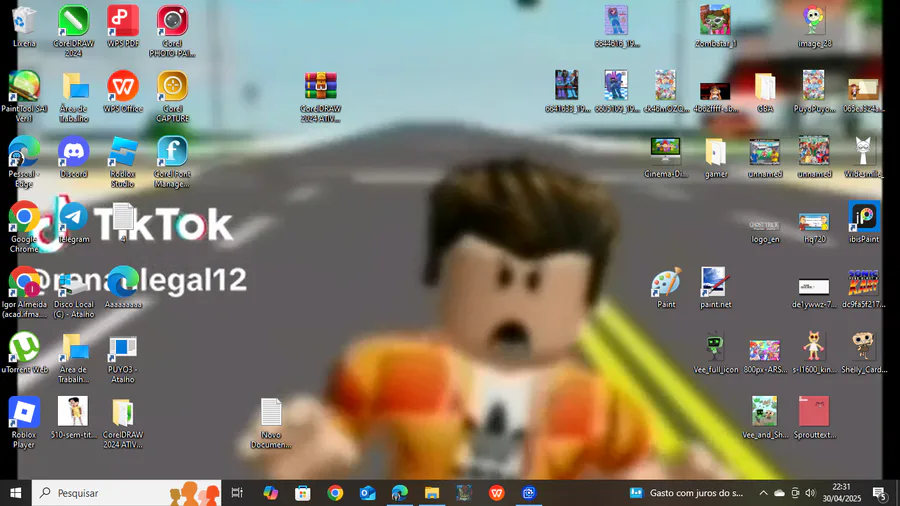Image resolution: width=900 pixels, height=506 pixels.
Task: Click the Pesquisar taskbar search box
Action: 126,493
